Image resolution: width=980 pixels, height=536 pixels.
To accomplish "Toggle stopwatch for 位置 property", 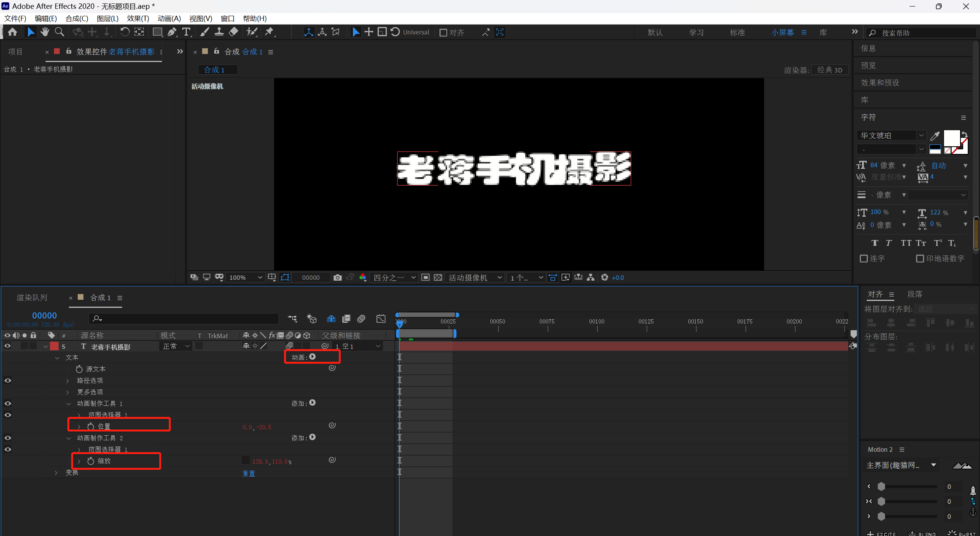I will coord(91,426).
